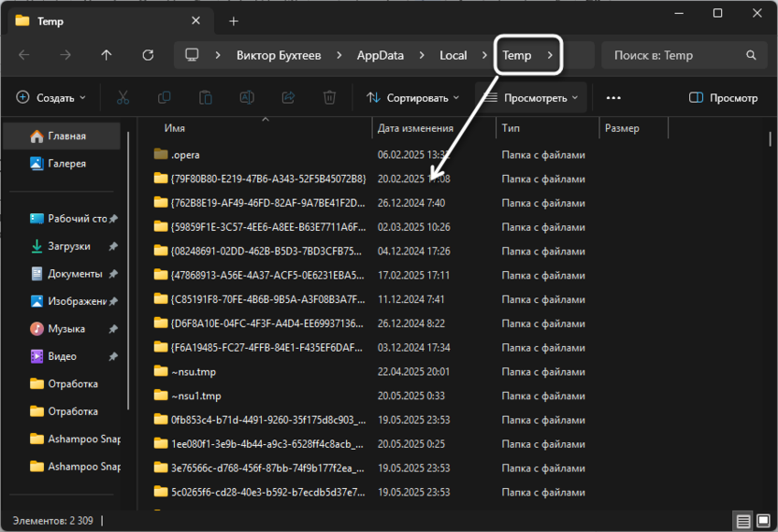This screenshot has width=778, height=532.
Task: Switch to large thumbnails view icon
Action: pos(762,521)
